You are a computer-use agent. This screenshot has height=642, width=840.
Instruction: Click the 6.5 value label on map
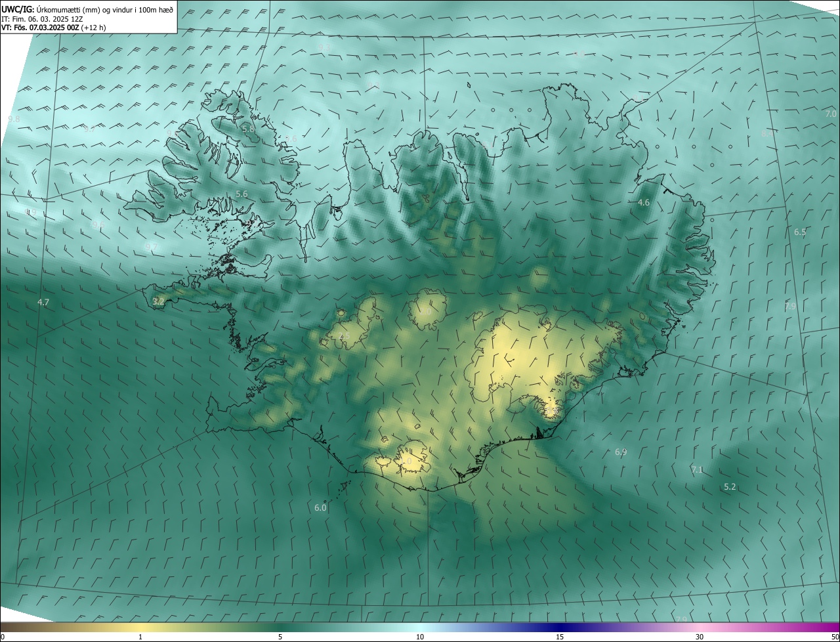[800, 232]
